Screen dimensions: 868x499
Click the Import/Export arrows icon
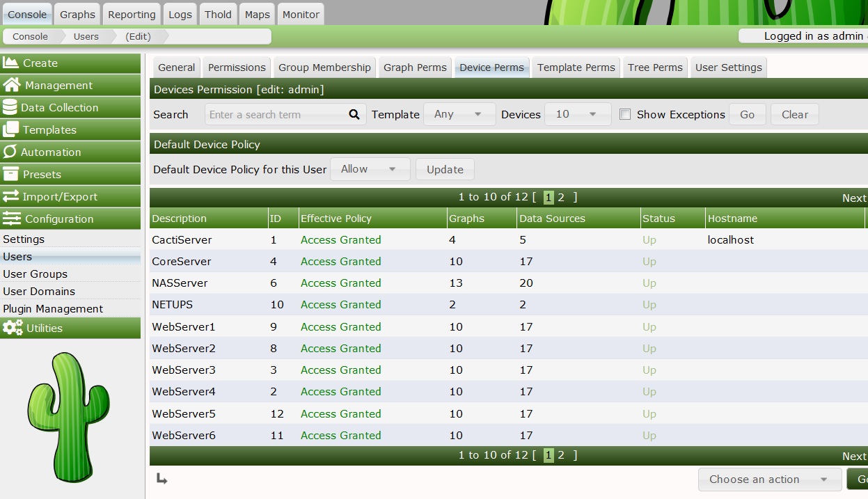coord(10,196)
